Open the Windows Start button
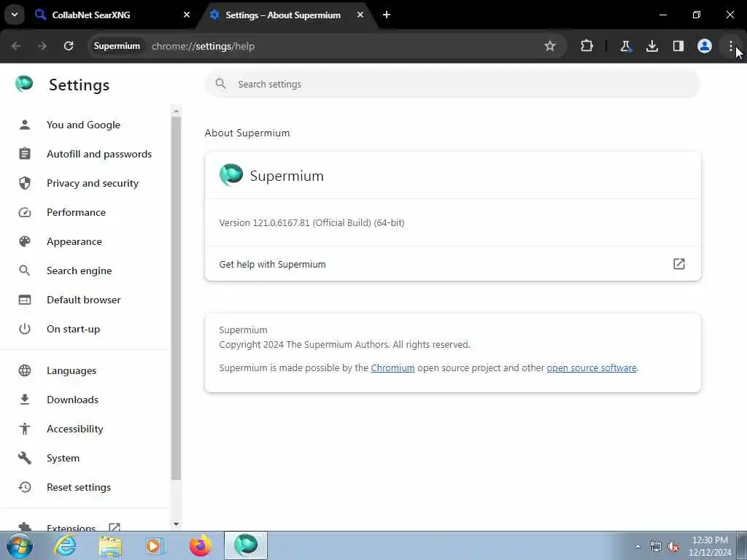Viewport: 747px width, 560px height. (20, 545)
